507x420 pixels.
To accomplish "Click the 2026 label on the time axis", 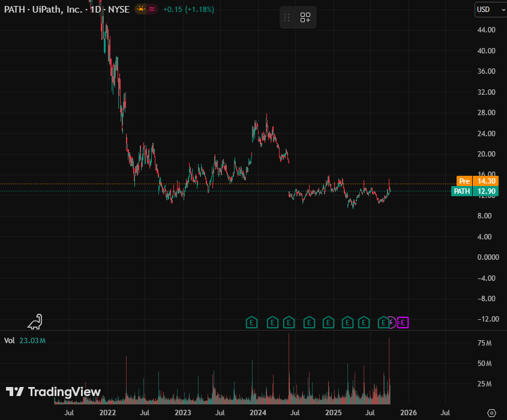I will click(409, 413).
